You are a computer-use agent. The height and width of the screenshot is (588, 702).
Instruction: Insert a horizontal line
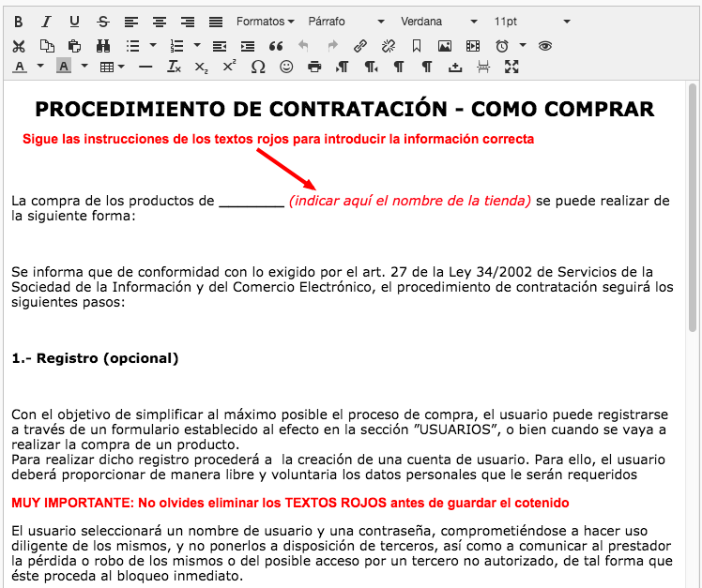pyautogui.click(x=145, y=68)
